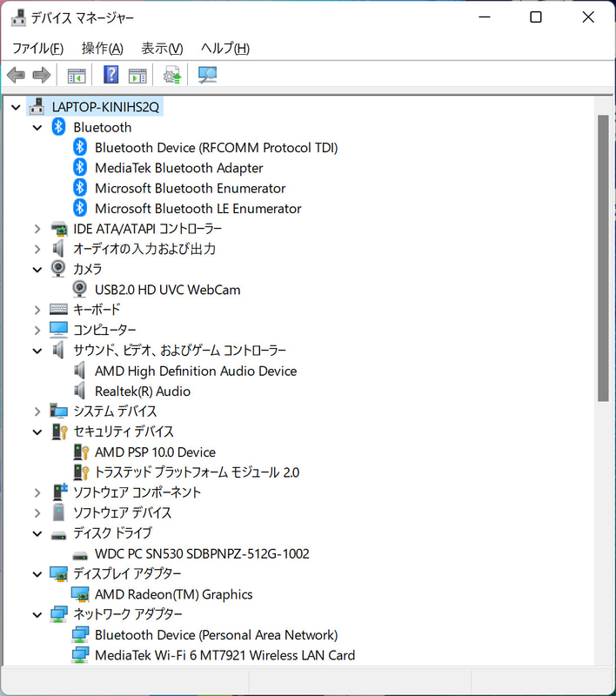Expand the システム デバイス category
This screenshot has width=616, height=696.
(x=37, y=412)
